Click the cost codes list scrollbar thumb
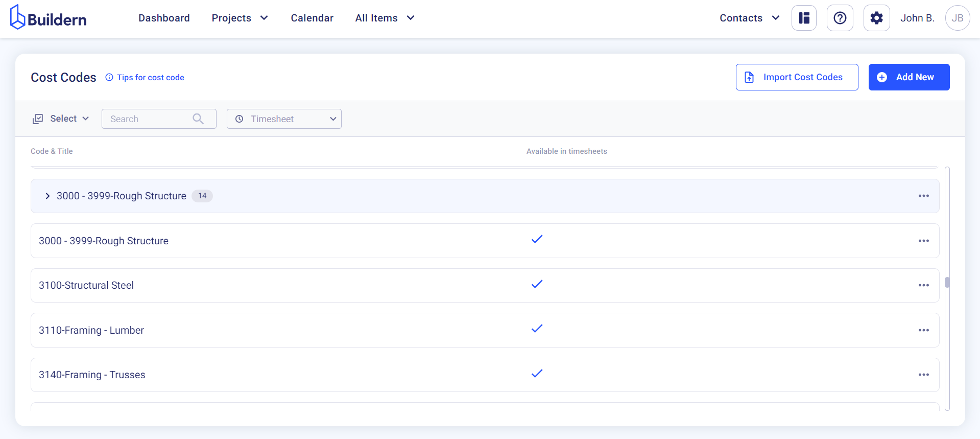Image resolution: width=980 pixels, height=439 pixels. [x=947, y=282]
